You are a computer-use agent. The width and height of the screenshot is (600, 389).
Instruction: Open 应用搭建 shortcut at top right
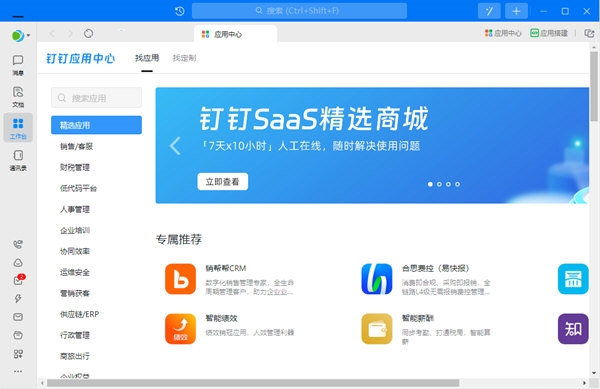click(549, 33)
